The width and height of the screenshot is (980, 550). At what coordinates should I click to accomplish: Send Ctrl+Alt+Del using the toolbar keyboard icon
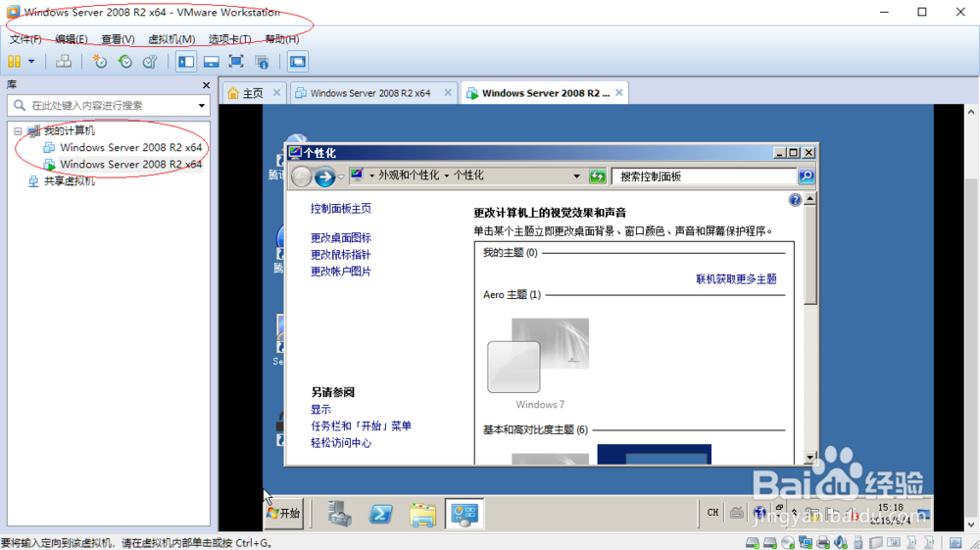point(63,61)
